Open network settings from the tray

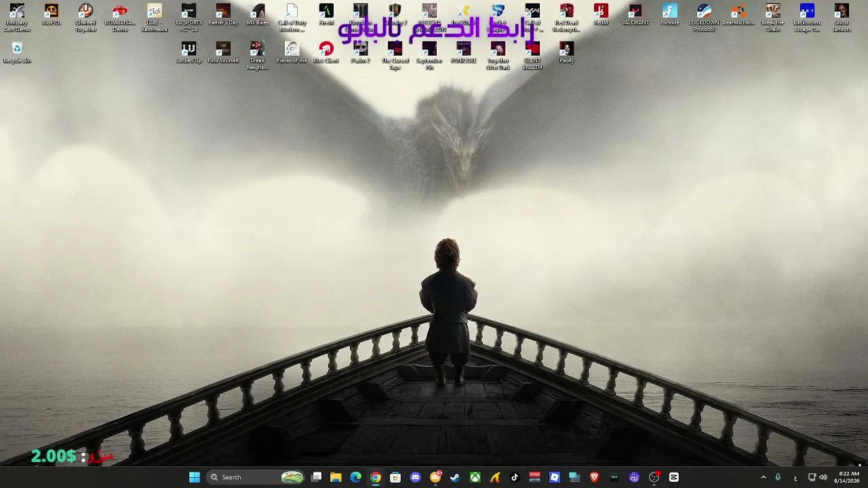[812, 477]
